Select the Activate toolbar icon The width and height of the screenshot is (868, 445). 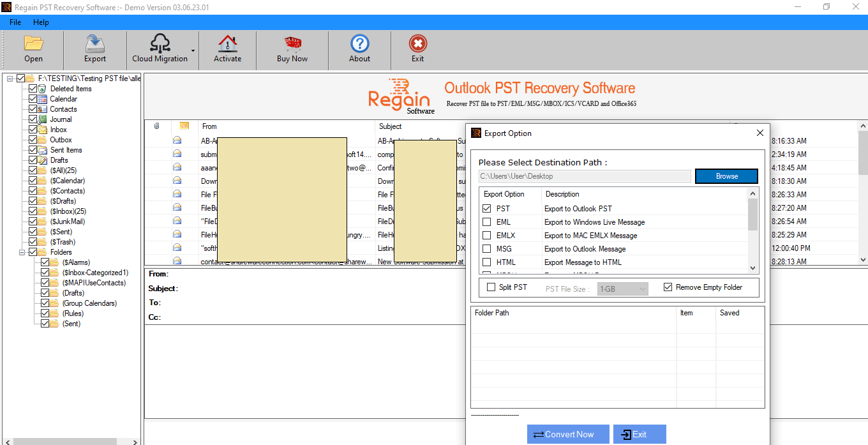coord(227,49)
